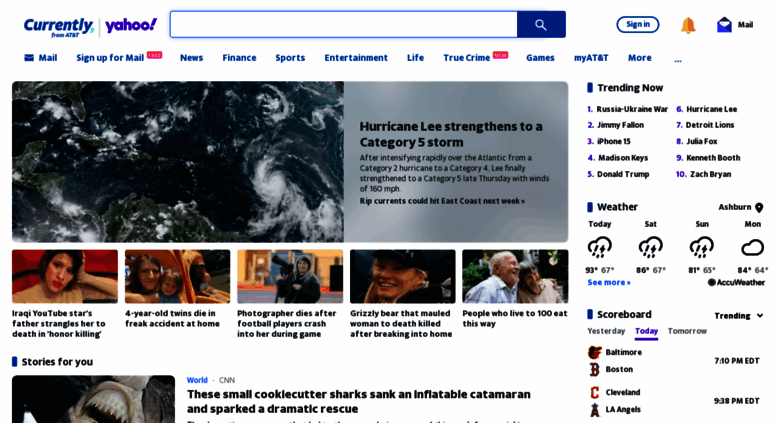Click the Ashburn location pin icon
The width and height of the screenshot is (777, 423).
pos(759,208)
